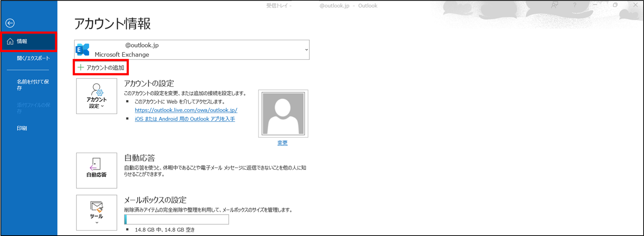Screen dimensions: 644x236
Task: Click the profile photo placeholder
Action: [x=283, y=114]
